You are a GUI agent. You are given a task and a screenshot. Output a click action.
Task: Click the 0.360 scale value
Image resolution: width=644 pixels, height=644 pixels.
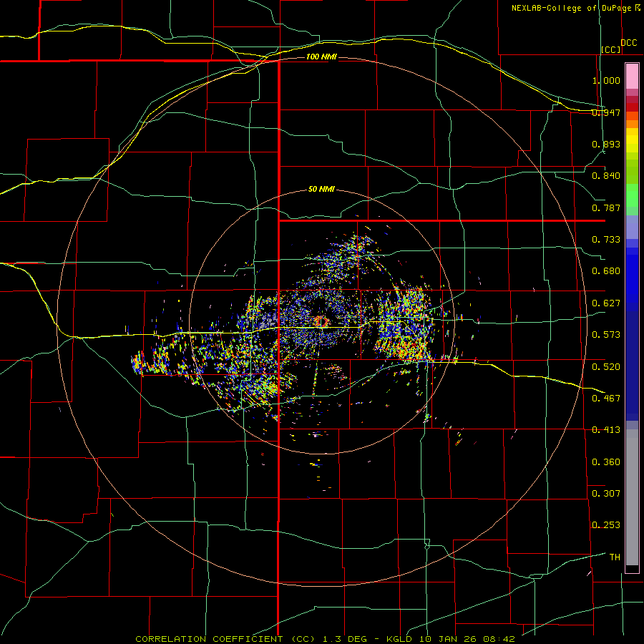pos(606,462)
